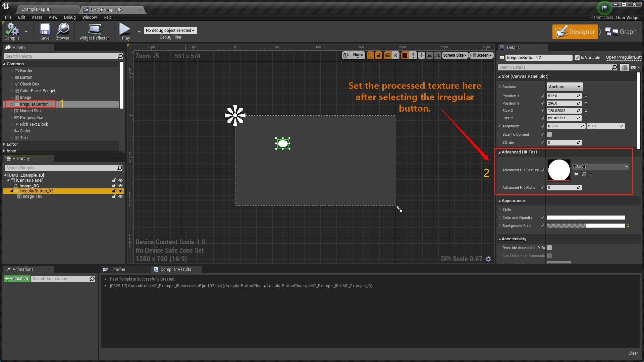Click the Clear button in Compiler Results
Image resolution: width=644 pixels, height=362 pixels.
pyautogui.click(x=633, y=353)
